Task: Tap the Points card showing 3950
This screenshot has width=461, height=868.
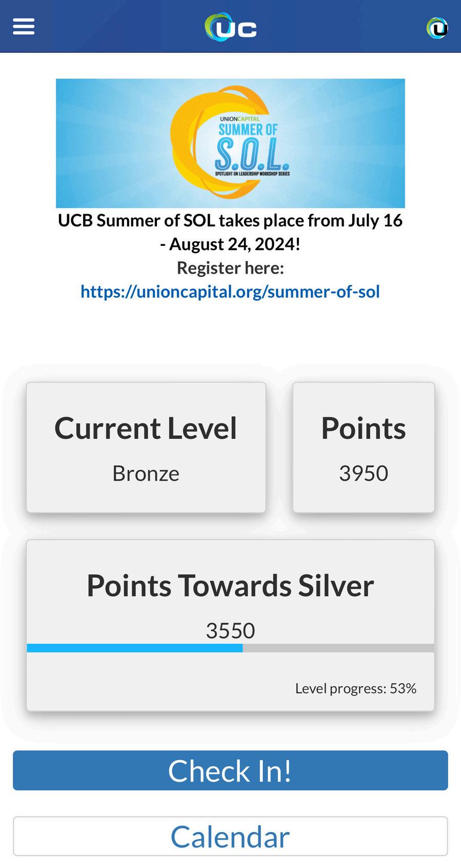Action: 364,447
